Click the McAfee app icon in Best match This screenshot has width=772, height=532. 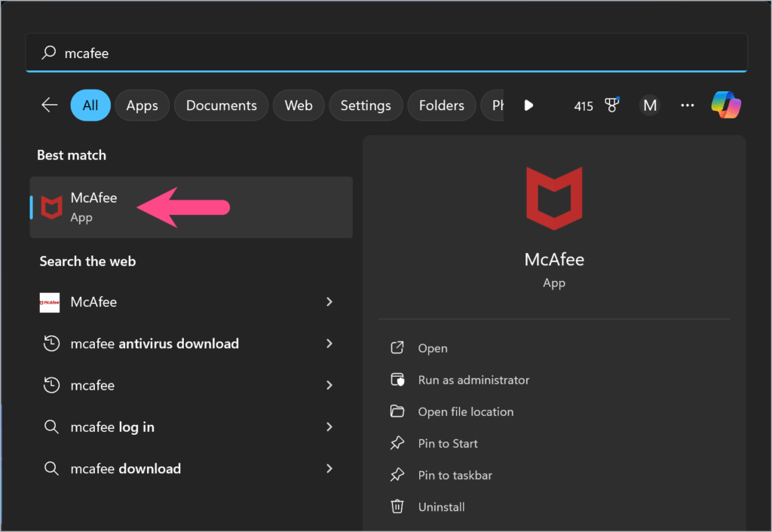(x=51, y=206)
